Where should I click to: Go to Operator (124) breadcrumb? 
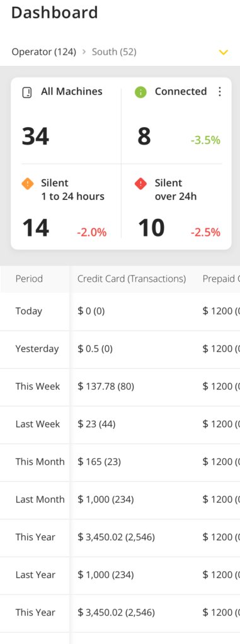(x=44, y=52)
